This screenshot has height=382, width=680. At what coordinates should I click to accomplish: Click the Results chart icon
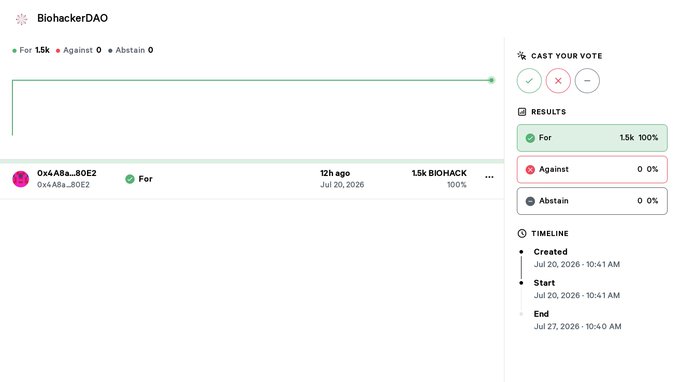click(522, 112)
